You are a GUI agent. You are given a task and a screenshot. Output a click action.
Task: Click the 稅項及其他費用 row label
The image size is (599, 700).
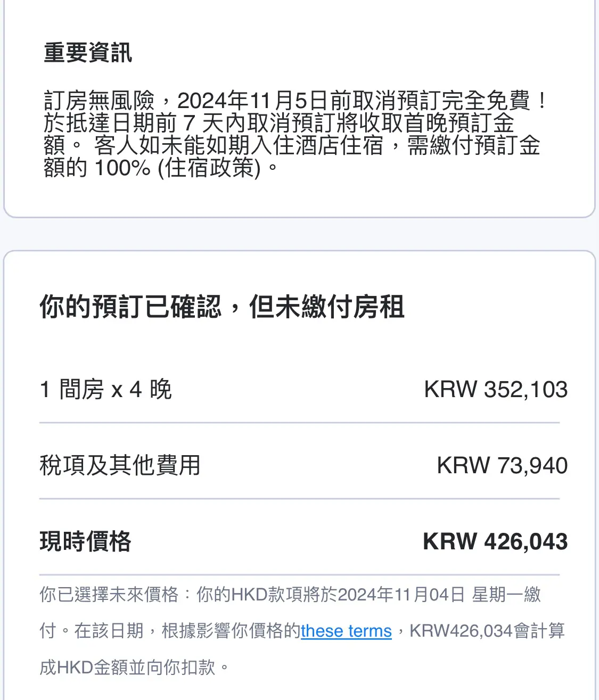pos(120,465)
